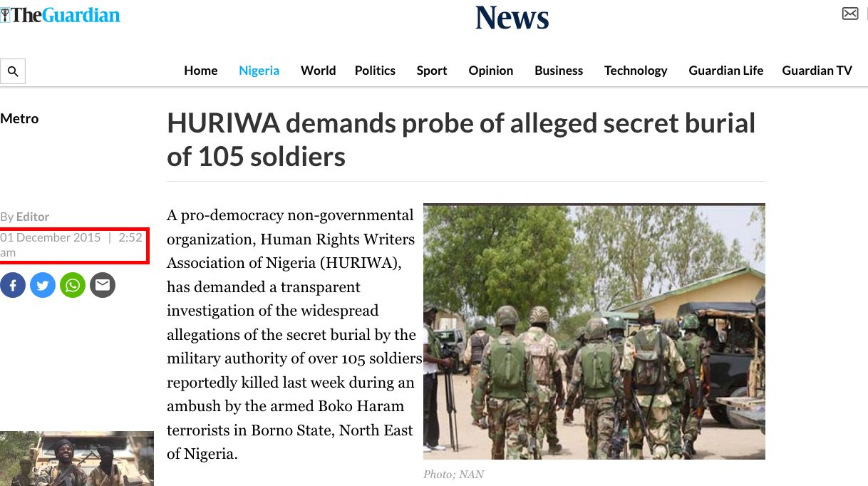The height and width of the screenshot is (486, 868).
Task: Open the newsletter envelope icon
Action: click(850, 14)
